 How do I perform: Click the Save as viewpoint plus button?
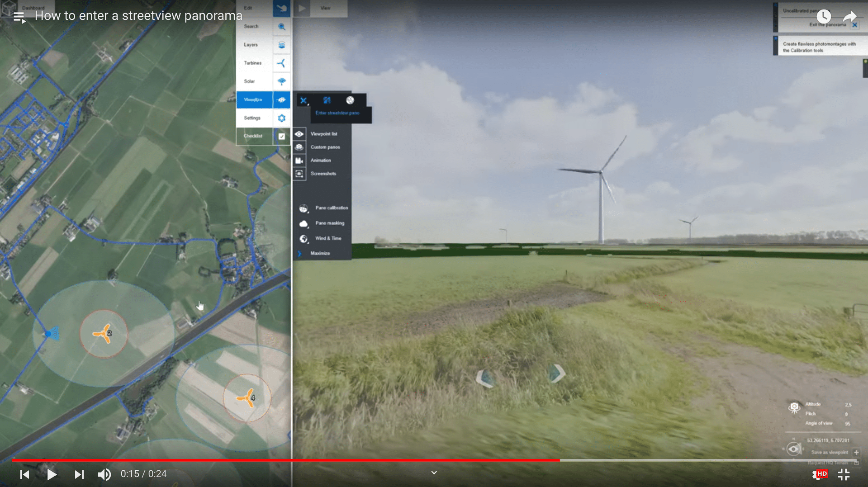coord(856,453)
